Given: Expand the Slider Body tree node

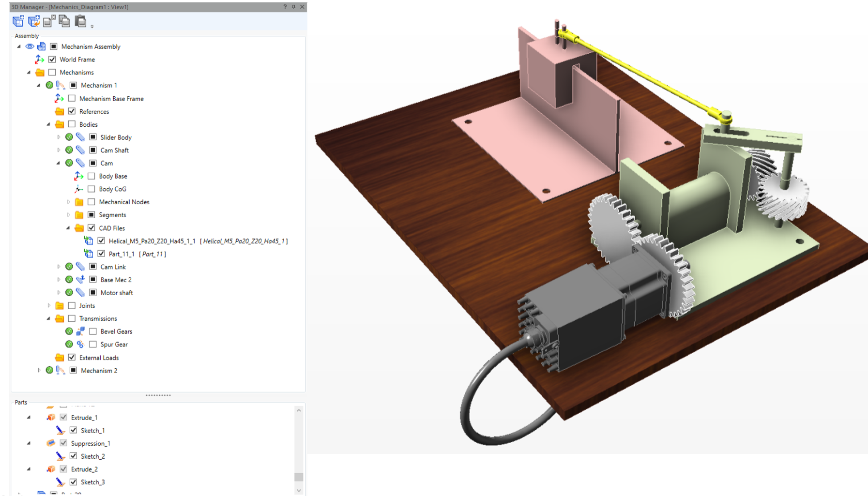Looking at the screenshot, I should click(x=59, y=137).
